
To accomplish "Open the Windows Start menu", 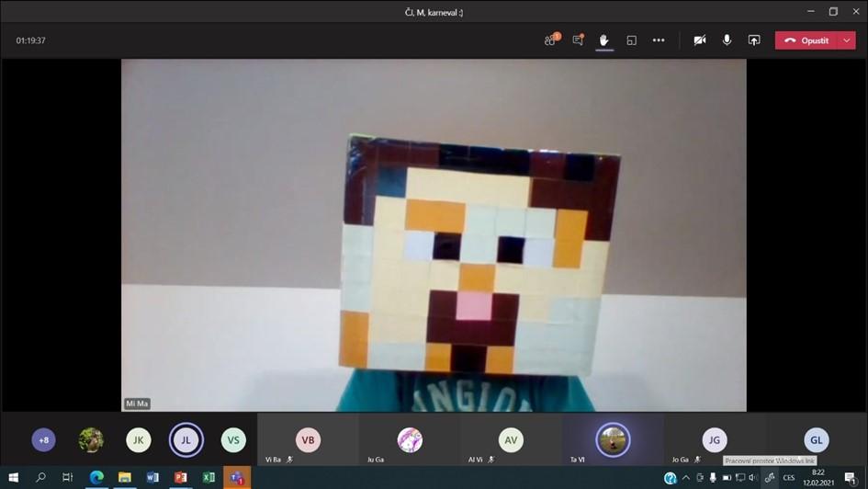I will (13, 477).
